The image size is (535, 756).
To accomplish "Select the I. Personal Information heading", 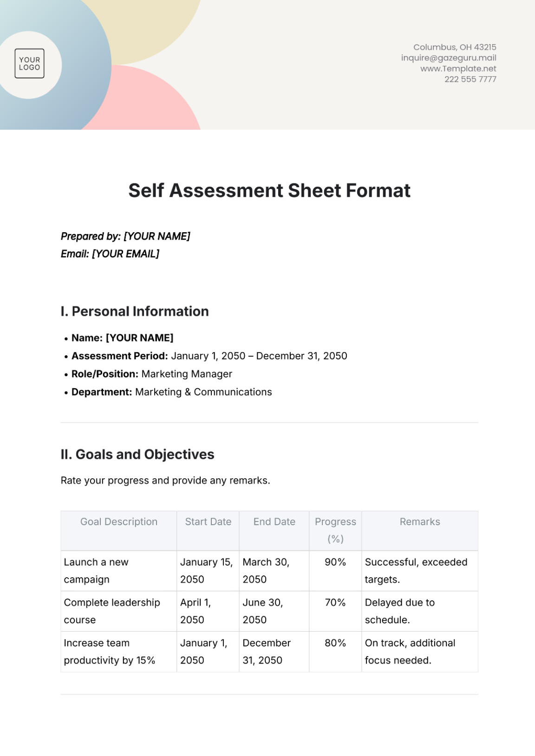I will pyautogui.click(x=135, y=312).
